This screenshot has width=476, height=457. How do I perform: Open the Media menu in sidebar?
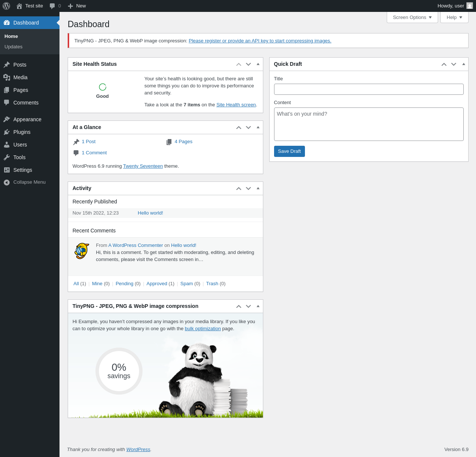click(x=30, y=77)
